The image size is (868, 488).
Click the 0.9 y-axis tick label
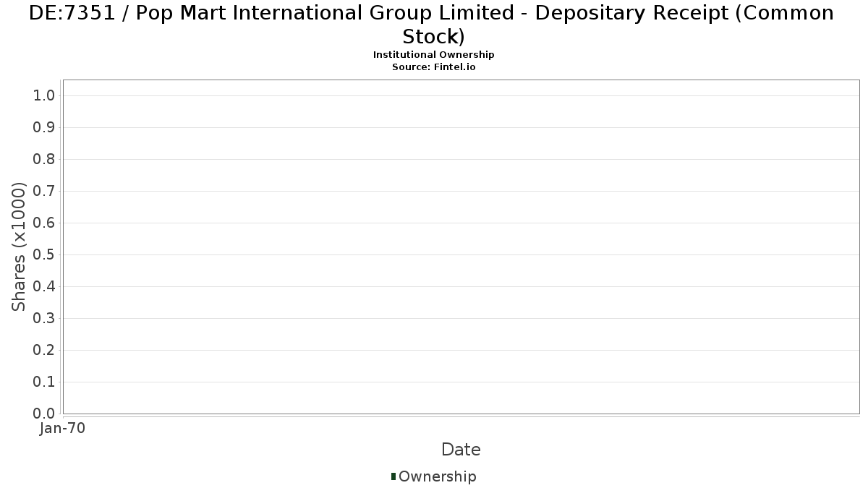click(x=44, y=128)
